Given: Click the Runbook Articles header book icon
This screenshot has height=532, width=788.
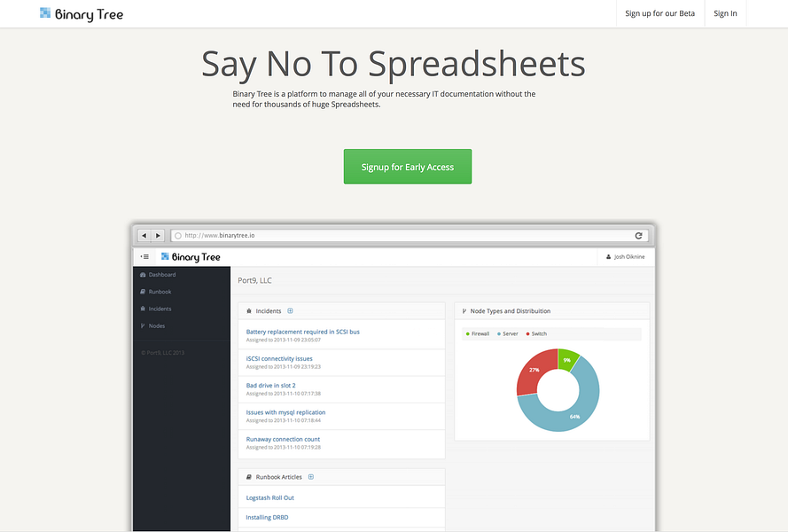Looking at the screenshot, I should pyautogui.click(x=249, y=477).
